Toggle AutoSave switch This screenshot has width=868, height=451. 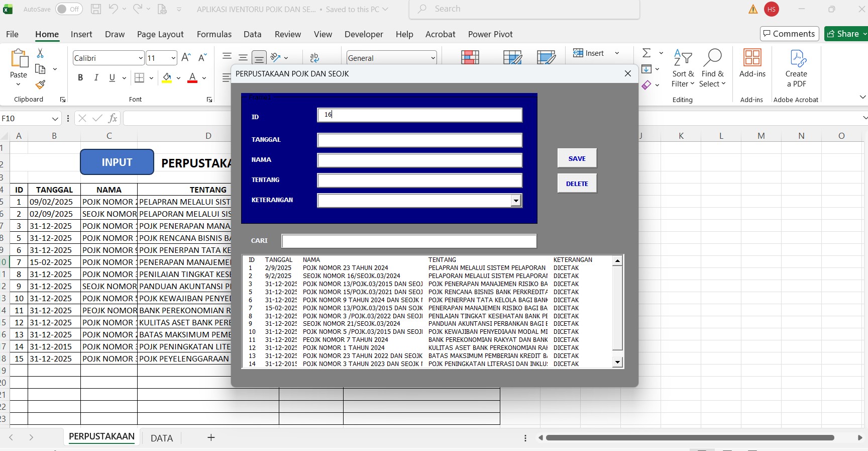click(x=68, y=9)
